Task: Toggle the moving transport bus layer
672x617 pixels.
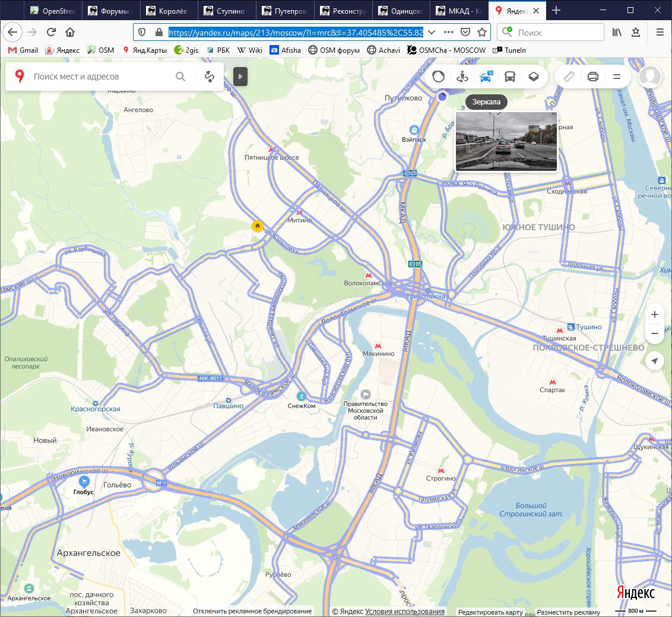Action: (509, 77)
